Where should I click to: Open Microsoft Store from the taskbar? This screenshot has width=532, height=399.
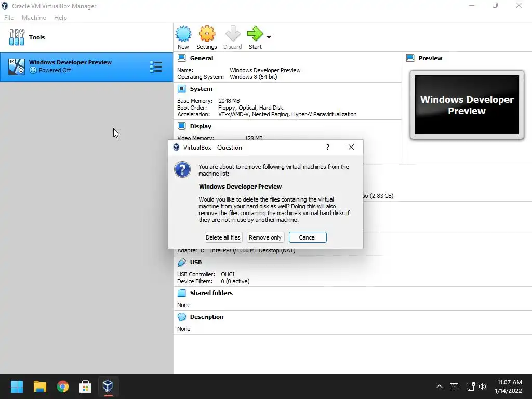(x=86, y=387)
